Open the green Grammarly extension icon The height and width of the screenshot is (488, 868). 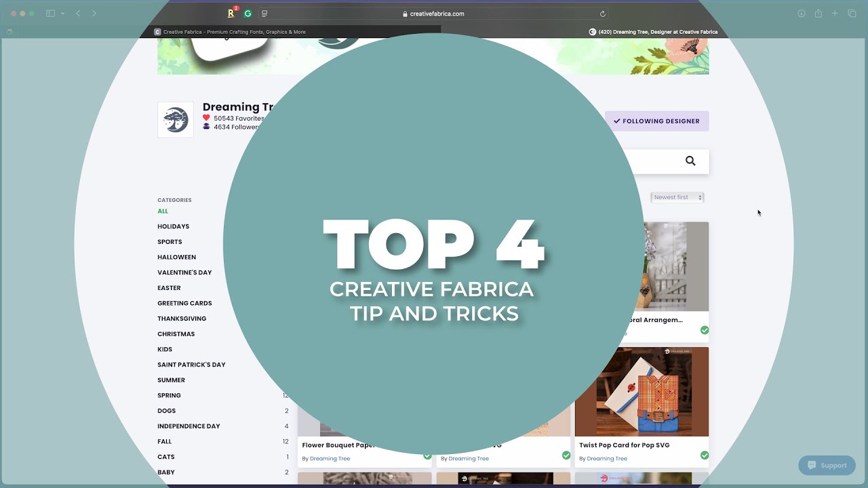pos(248,14)
